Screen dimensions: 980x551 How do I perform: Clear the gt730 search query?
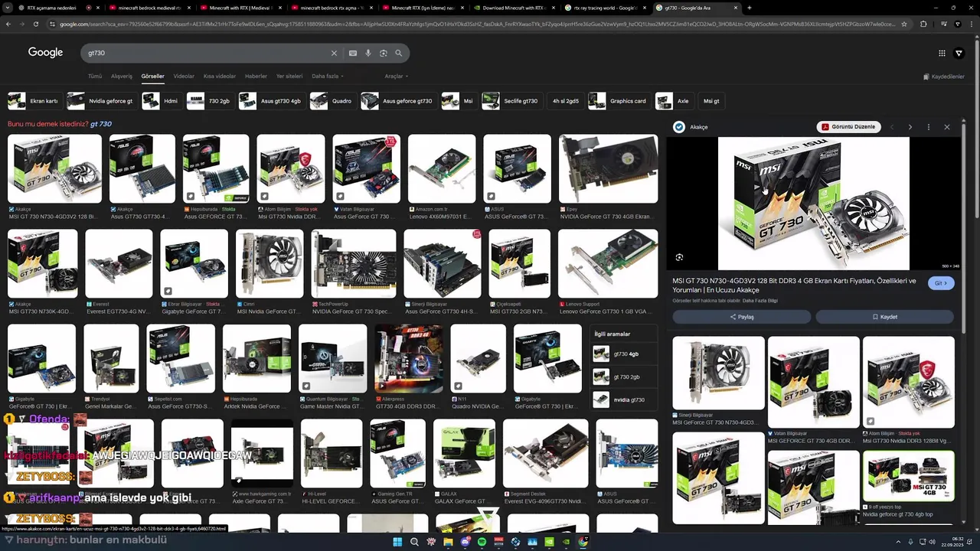(334, 53)
